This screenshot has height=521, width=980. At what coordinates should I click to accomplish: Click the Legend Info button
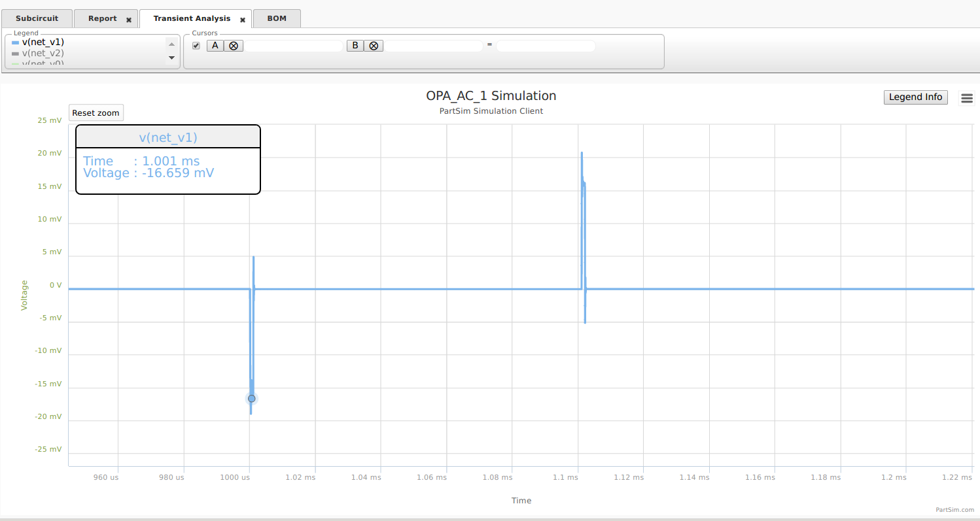(x=916, y=97)
